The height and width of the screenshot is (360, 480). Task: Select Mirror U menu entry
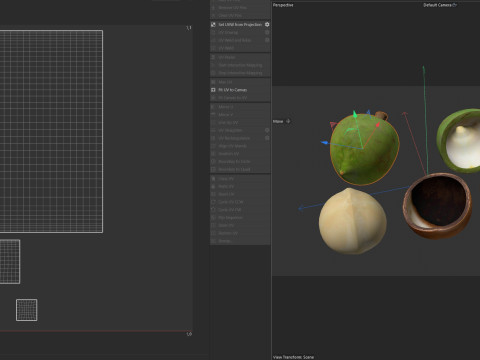pyautogui.click(x=226, y=107)
